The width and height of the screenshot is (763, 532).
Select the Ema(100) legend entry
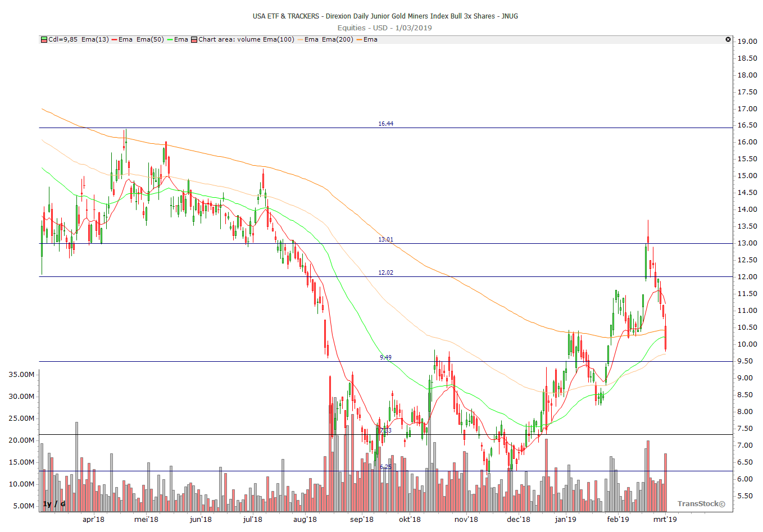coord(279,39)
